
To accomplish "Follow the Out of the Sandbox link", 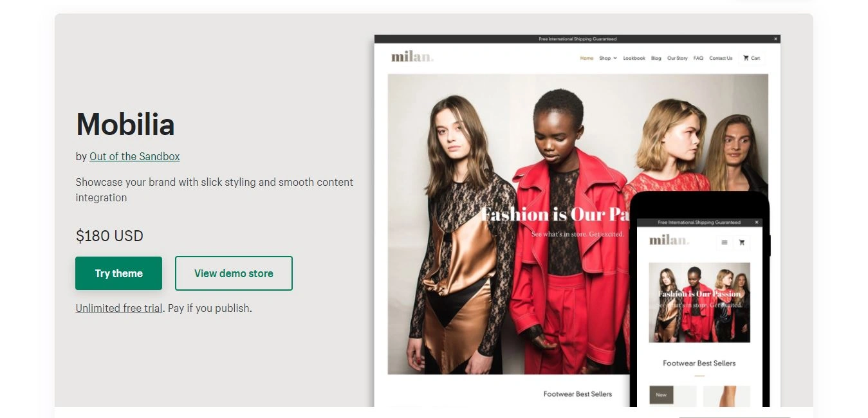I will click(x=134, y=156).
